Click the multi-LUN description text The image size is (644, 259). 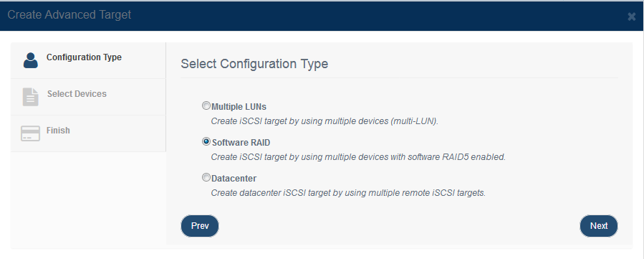point(325,121)
